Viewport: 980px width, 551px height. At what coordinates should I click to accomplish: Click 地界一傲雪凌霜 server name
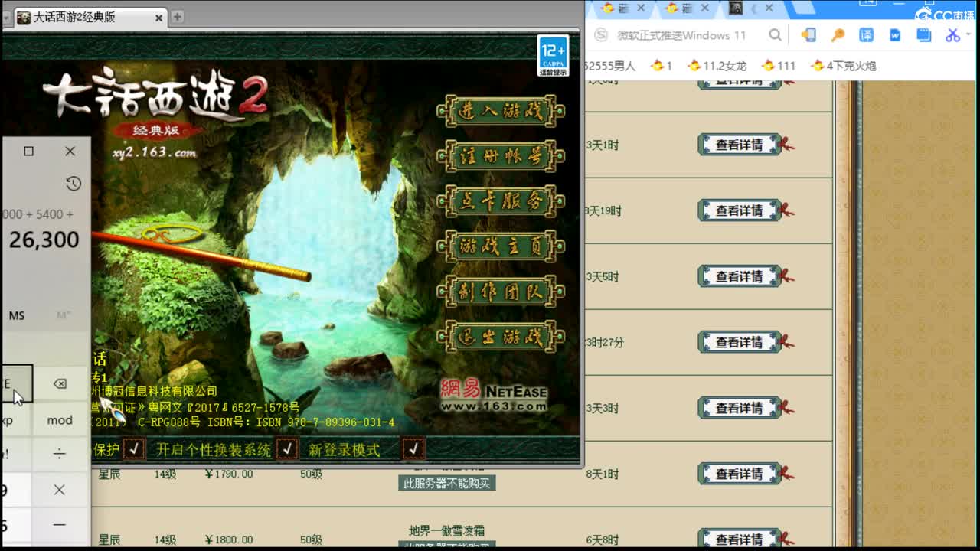pyautogui.click(x=447, y=530)
